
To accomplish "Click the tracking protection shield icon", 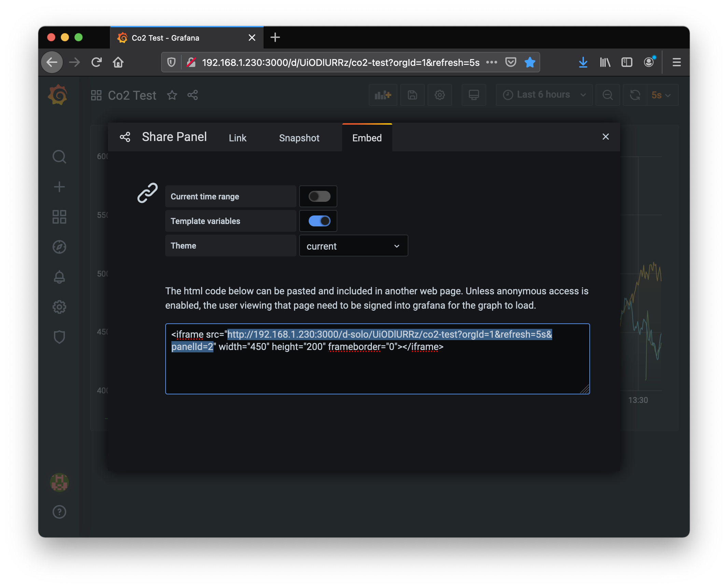I will pyautogui.click(x=171, y=62).
